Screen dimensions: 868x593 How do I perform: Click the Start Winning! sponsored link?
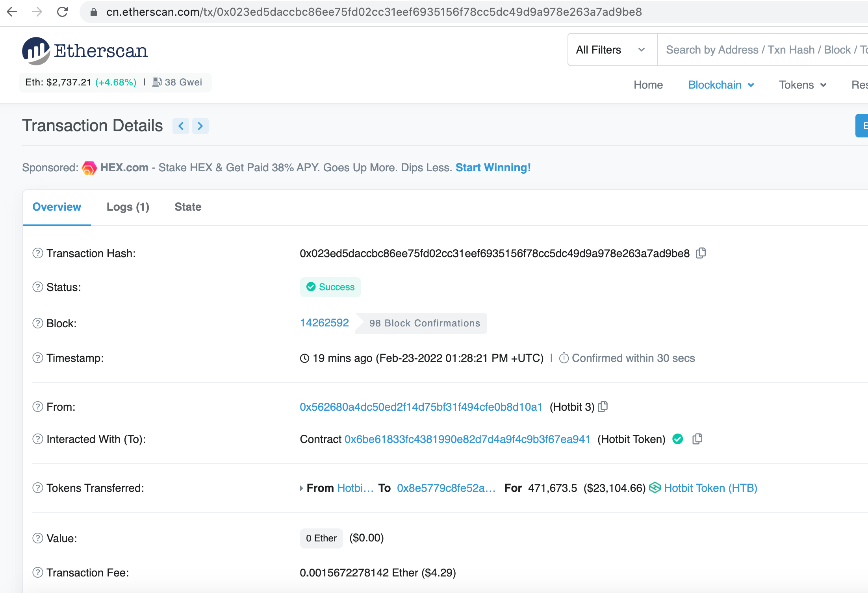[493, 168]
